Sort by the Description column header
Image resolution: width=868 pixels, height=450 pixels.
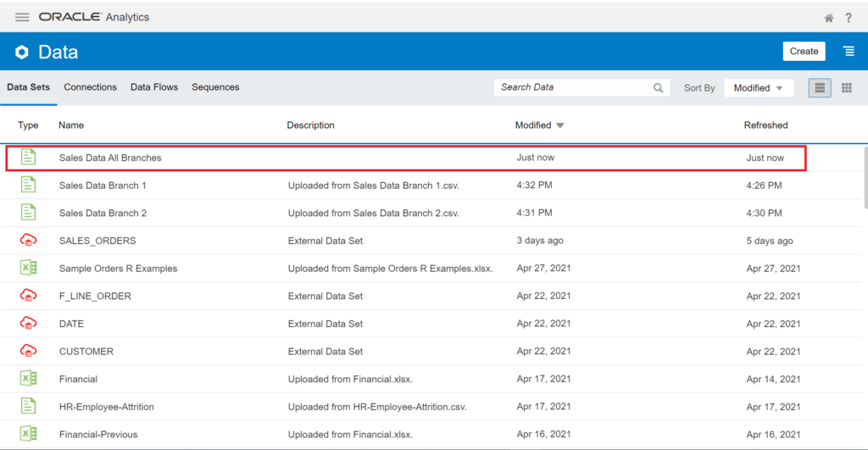(310, 125)
